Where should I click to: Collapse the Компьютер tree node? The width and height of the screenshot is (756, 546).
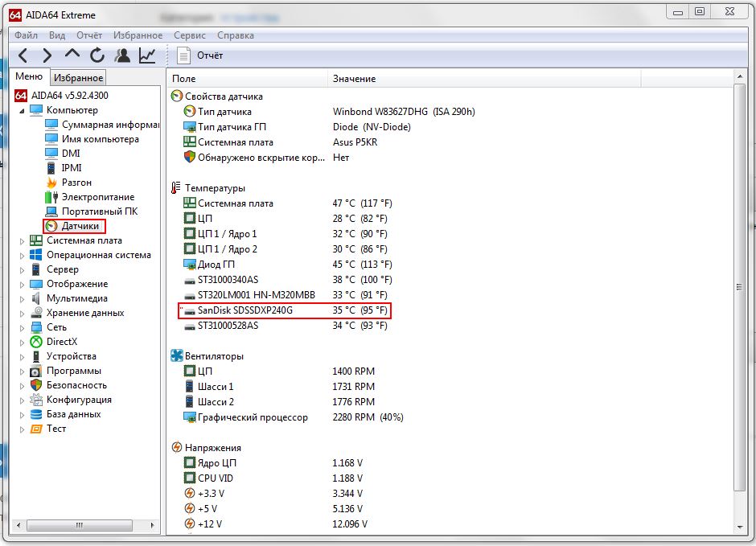click(22, 111)
